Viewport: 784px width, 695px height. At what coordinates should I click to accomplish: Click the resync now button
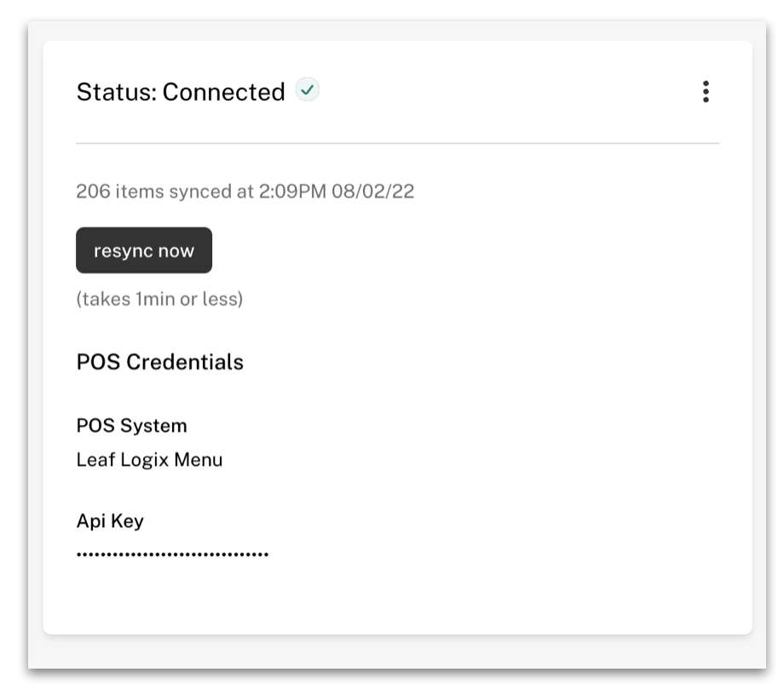[x=144, y=250]
